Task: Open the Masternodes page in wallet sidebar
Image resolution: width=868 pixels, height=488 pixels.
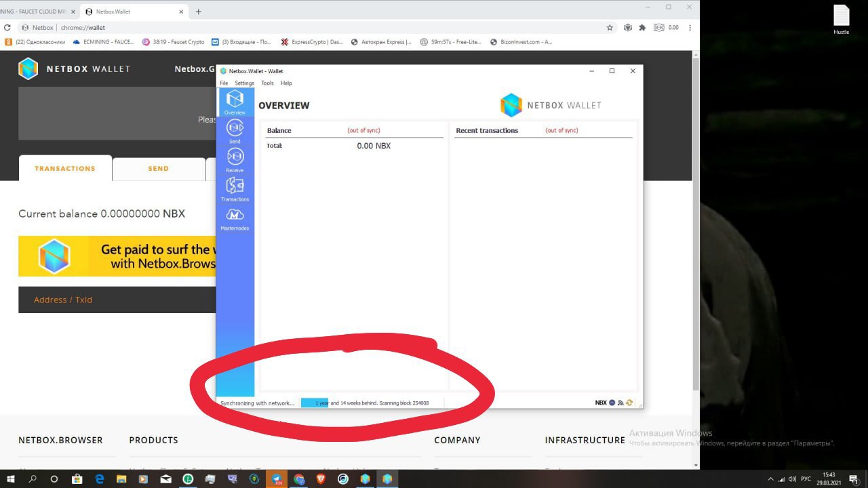Action: coord(235,218)
